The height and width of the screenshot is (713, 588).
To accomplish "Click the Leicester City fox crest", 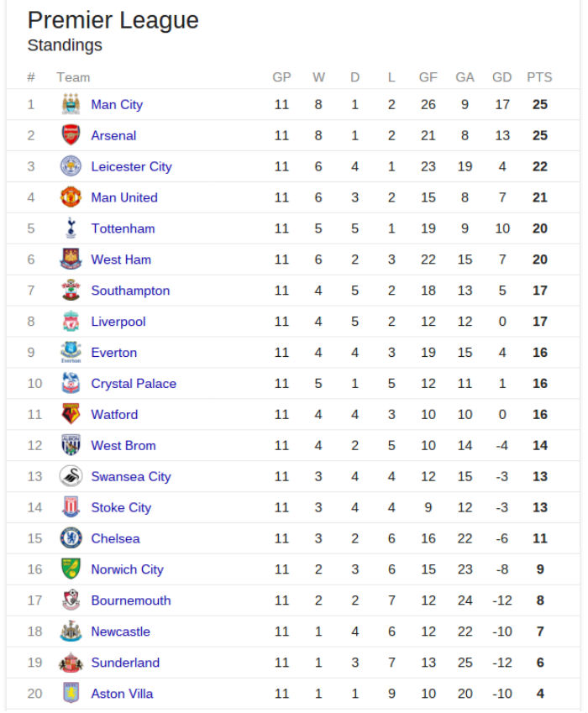I will pyautogui.click(x=71, y=166).
